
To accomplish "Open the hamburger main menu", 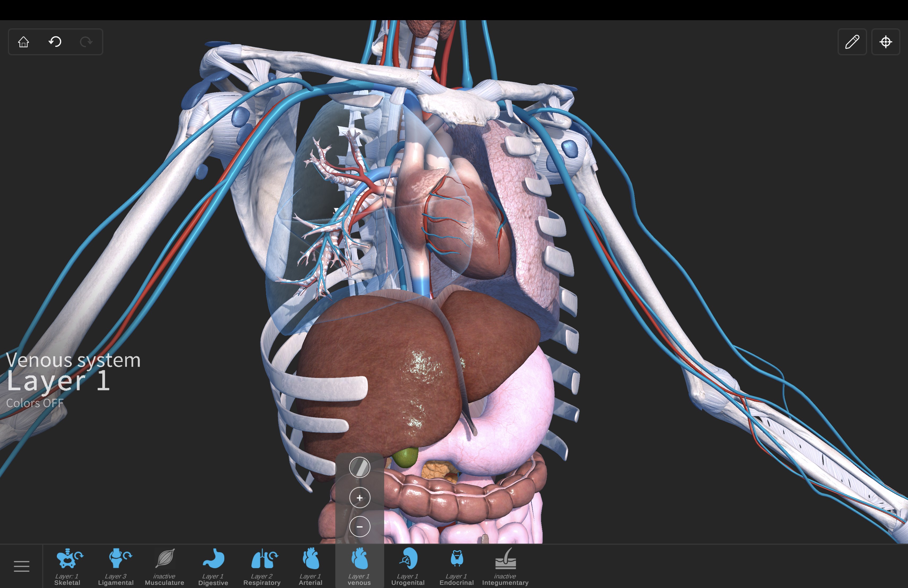I will (21, 566).
